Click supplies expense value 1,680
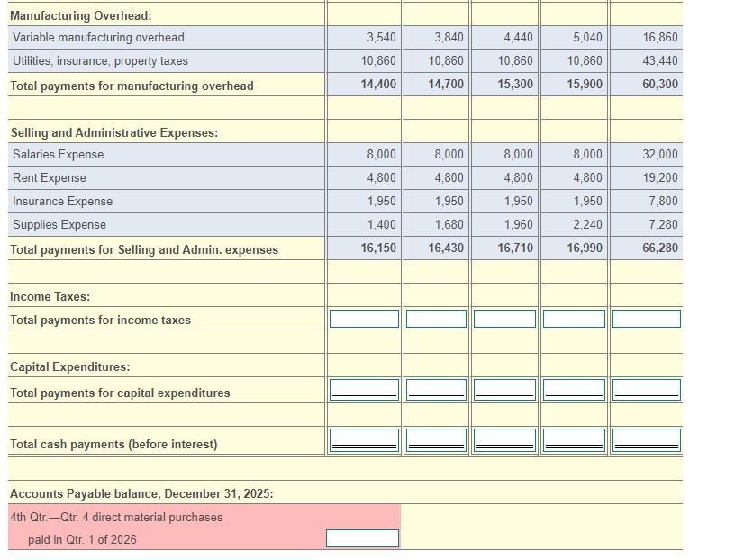Viewport: 744px width, 560px height. (x=449, y=224)
